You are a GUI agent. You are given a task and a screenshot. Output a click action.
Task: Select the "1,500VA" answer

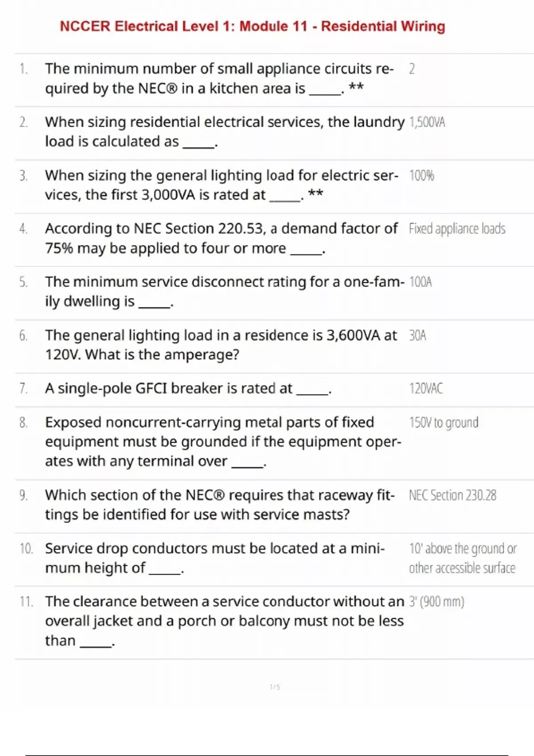(427, 122)
